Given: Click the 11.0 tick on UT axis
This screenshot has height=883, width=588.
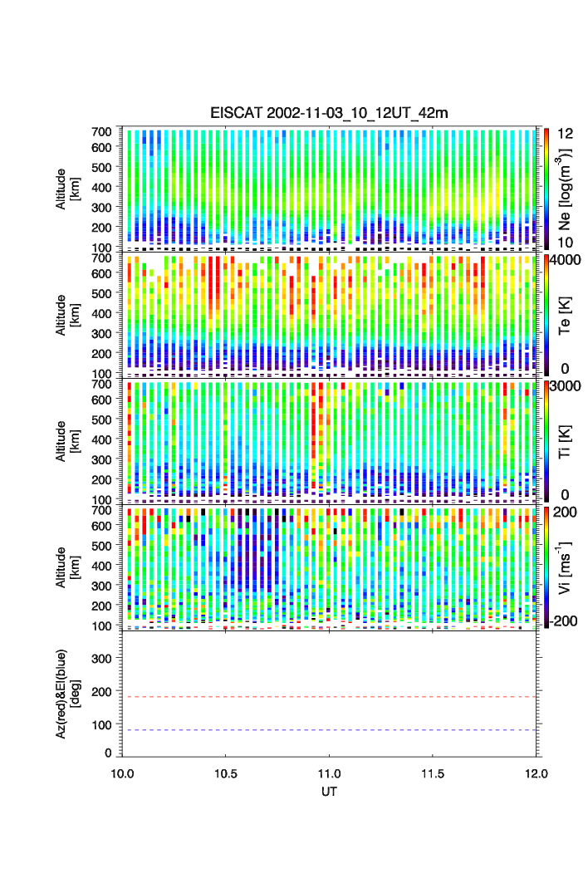Looking at the screenshot, I should pos(330,773).
